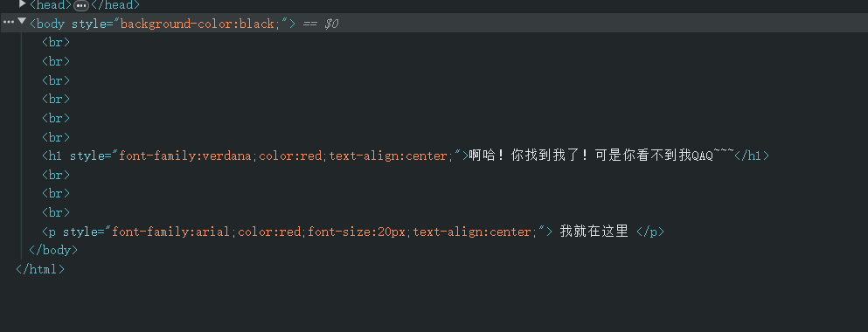Click the ellipsis badge inside the head tag
This screenshot has height=332, width=868.
80,5
